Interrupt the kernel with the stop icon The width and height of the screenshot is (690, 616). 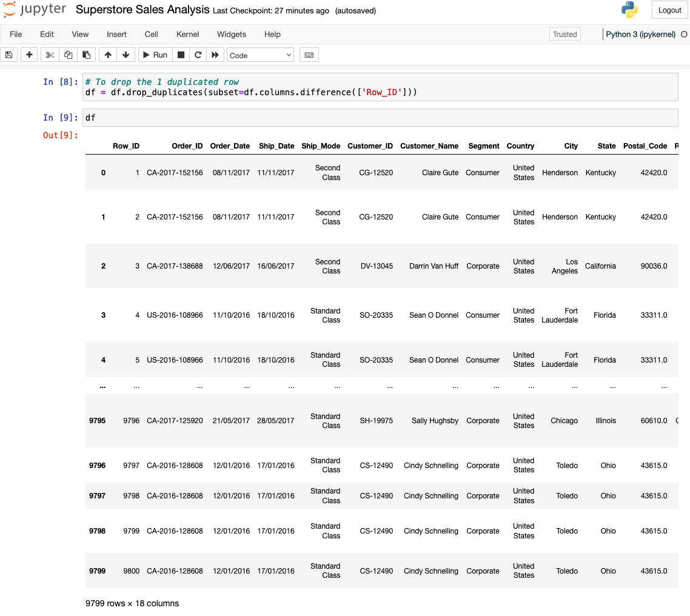pos(181,55)
